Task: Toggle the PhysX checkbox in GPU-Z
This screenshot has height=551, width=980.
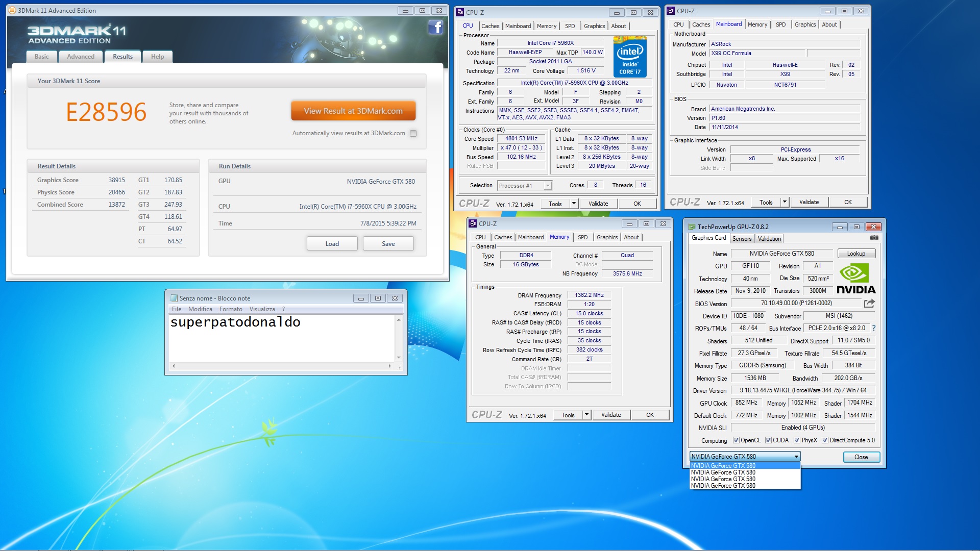Action: pos(797,440)
